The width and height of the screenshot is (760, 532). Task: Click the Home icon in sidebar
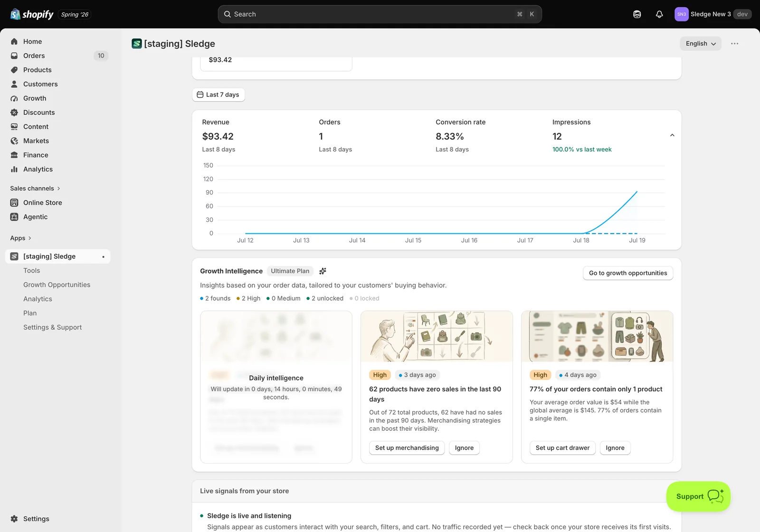(x=14, y=41)
